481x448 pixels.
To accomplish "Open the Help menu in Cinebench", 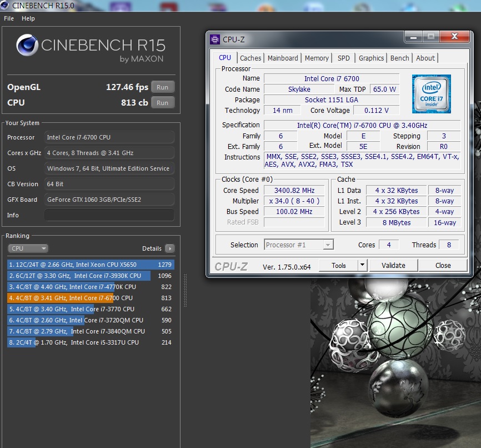I will (x=28, y=18).
